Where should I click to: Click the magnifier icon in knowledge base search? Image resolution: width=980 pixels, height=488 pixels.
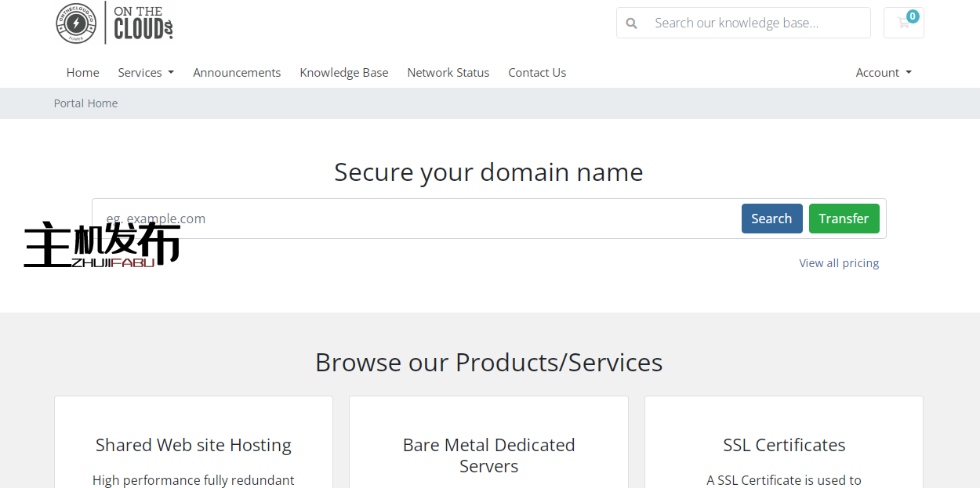631,23
